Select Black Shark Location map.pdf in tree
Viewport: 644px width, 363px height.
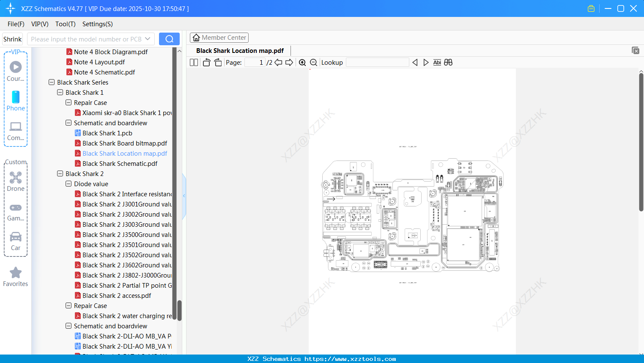click(x=125, y=154)
